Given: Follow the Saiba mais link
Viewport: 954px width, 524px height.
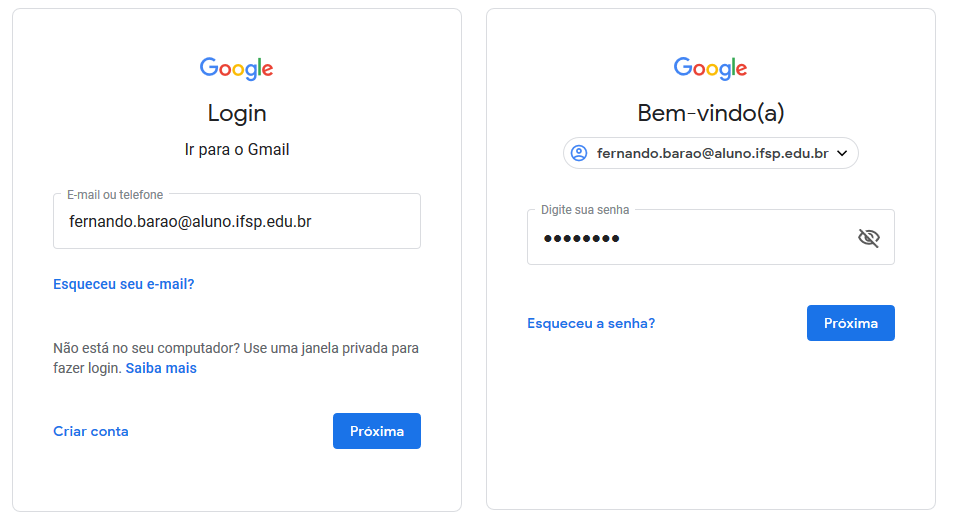Looking at the screenshot, I should 161,368.
